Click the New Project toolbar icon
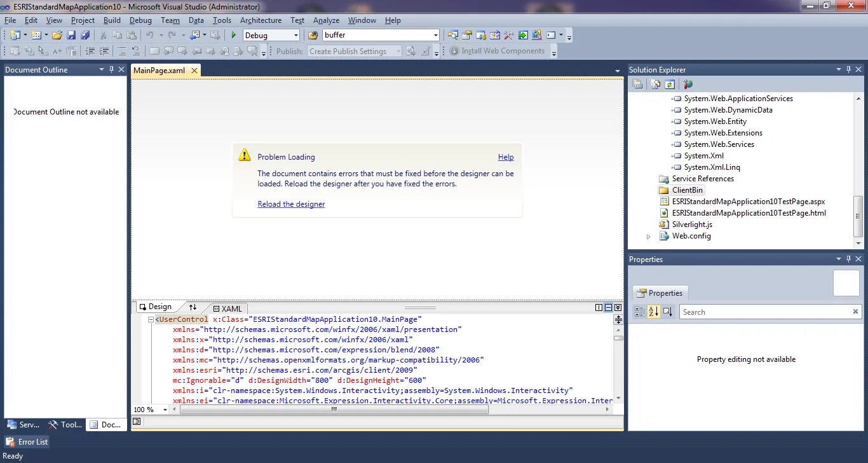The height and width of the screenshot is (463, 868). point(15,36)
